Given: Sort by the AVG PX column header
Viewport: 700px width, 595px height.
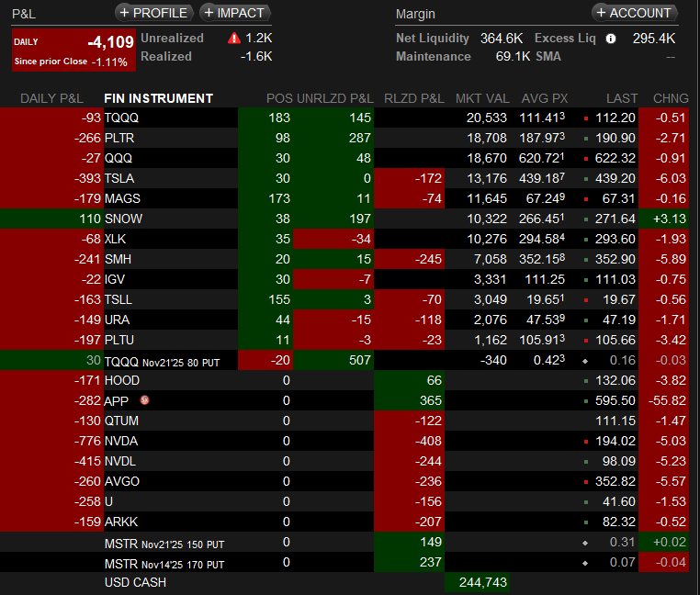Looking at the screenshot, I should [x=545, y=98].
